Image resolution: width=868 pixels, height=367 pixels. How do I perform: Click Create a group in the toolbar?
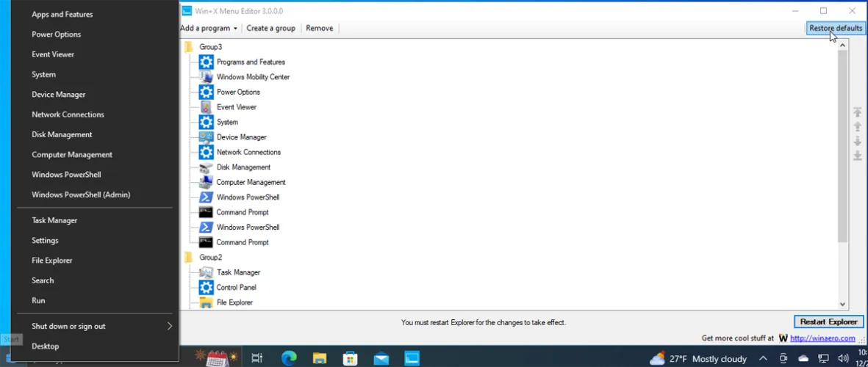[270, 29]
